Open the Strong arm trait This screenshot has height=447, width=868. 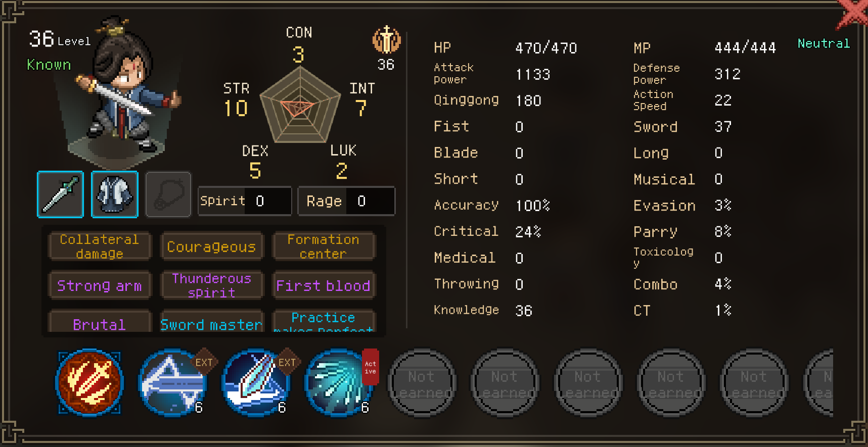100,285
